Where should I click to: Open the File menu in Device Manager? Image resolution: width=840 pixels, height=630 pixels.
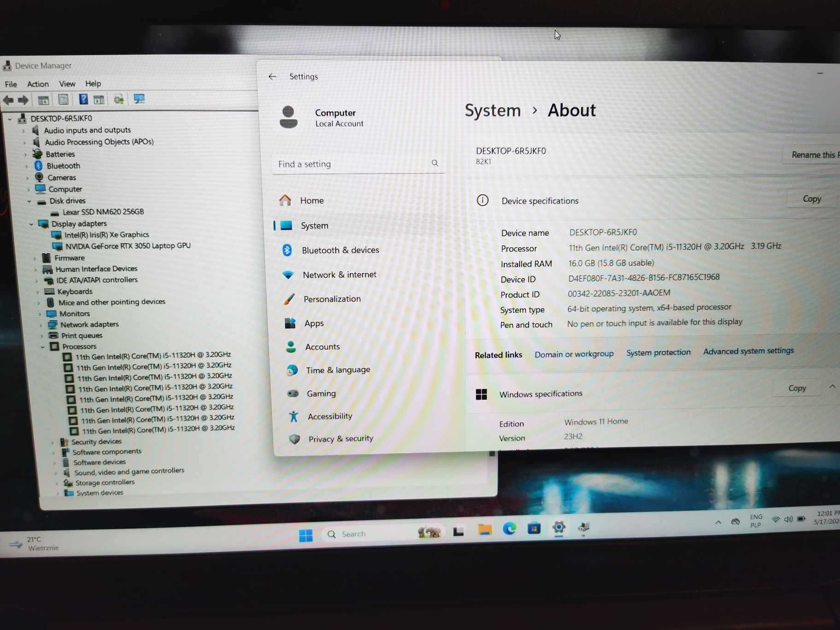(x=11, y=84)
